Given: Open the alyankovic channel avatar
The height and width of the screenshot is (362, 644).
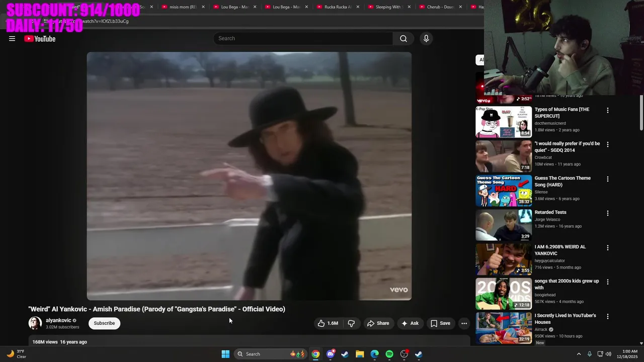Looking at the screenshot, I should point(35,323).
